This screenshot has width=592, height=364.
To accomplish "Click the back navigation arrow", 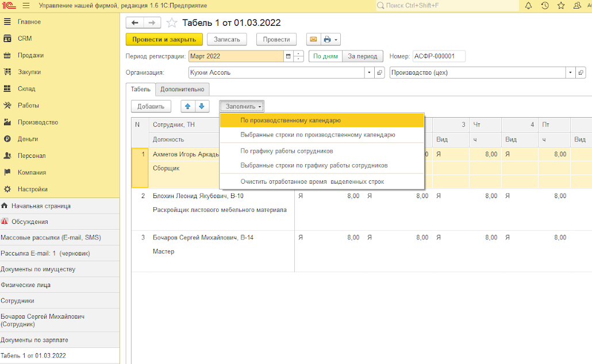I will (x=135, y=23).
